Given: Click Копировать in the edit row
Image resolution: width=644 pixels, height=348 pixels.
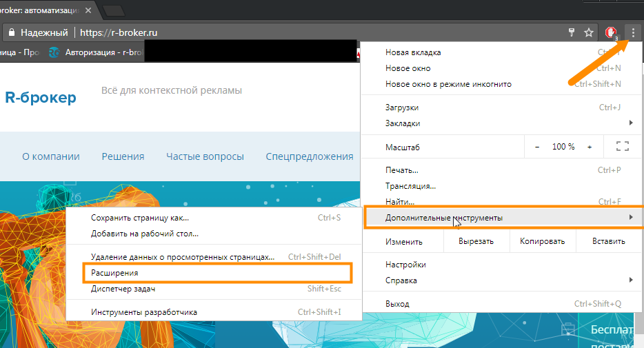Looking at the screenshot, I should pos(542,241).
